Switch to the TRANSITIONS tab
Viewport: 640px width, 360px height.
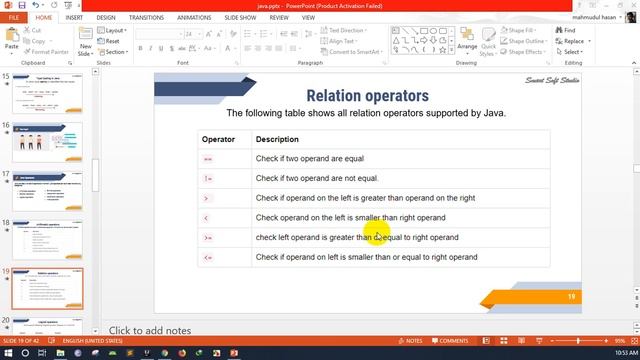146,18
